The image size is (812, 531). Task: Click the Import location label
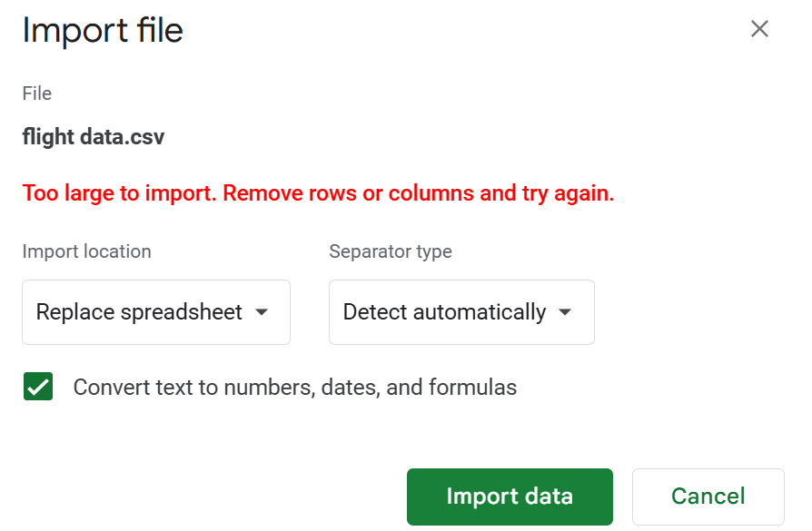86,251
